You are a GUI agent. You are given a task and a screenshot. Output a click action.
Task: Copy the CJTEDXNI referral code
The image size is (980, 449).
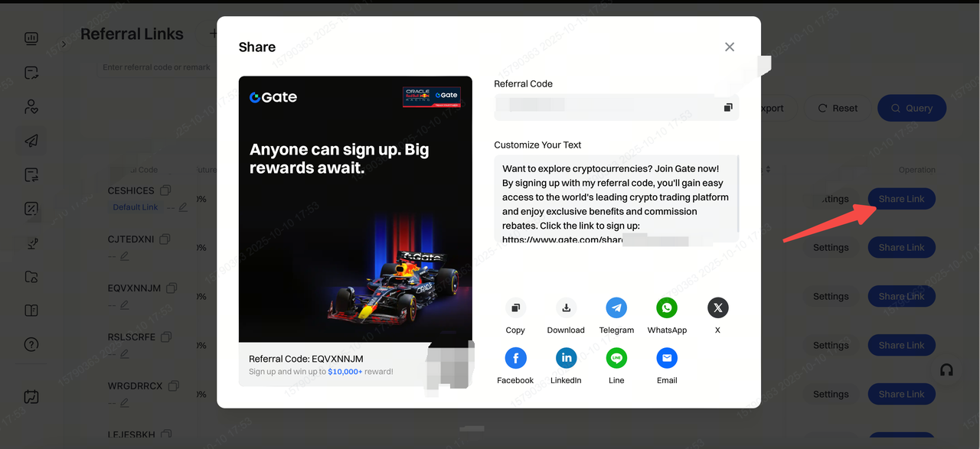(x=165, y=239)
